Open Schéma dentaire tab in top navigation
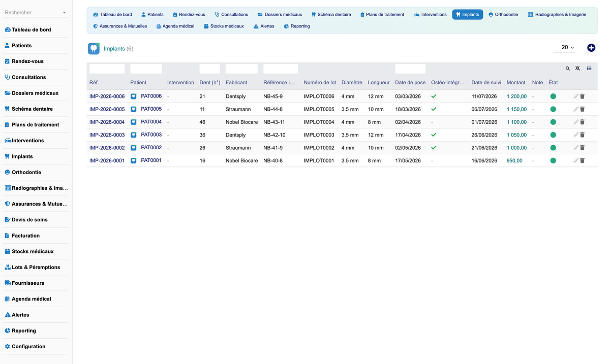Image resolution: width=610 pixels, height=364 pixels. point(331,15)
